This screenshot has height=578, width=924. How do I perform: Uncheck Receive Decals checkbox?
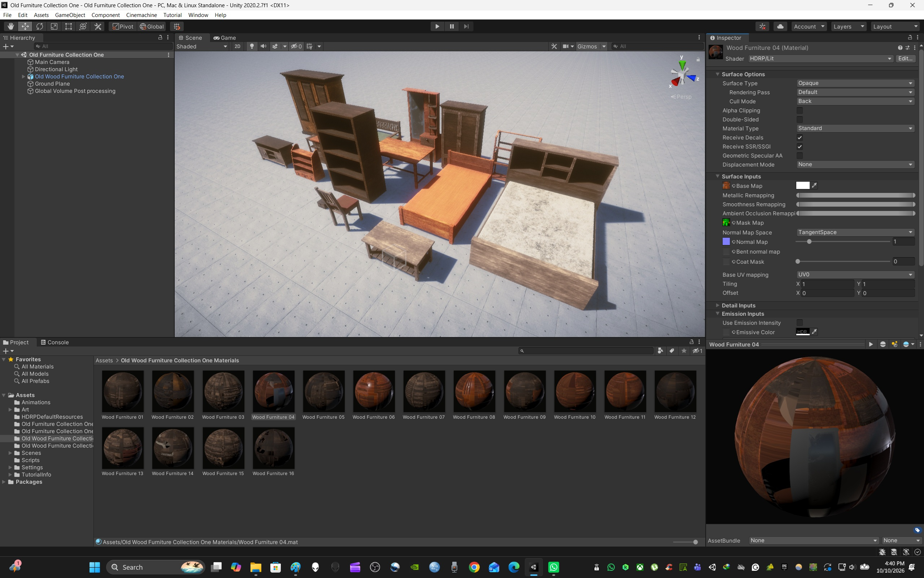[799, 138]
